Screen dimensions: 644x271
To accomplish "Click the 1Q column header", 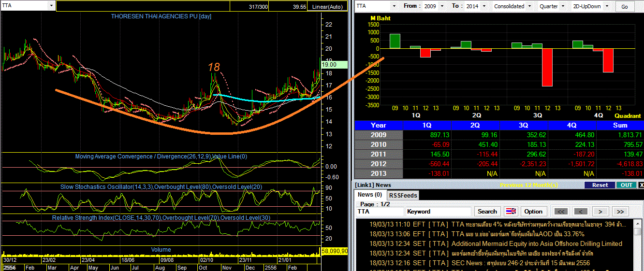I will [427, 125].
